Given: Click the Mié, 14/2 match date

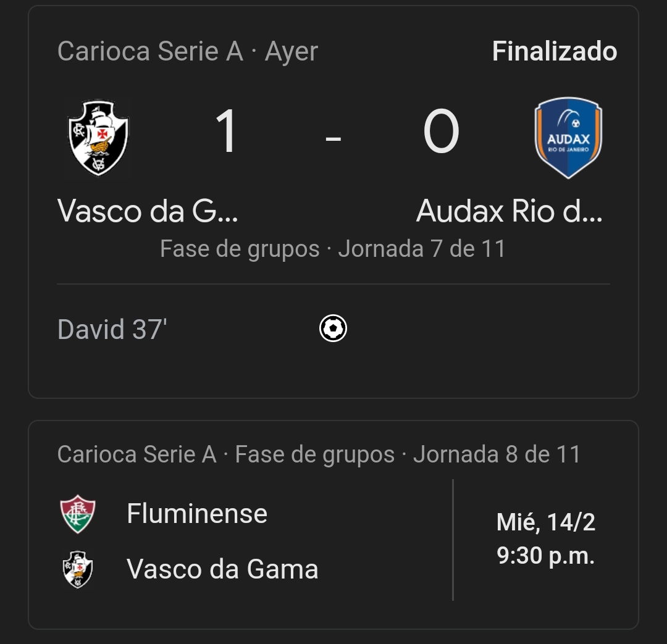Looking at the screenshot, I should 546,522.
